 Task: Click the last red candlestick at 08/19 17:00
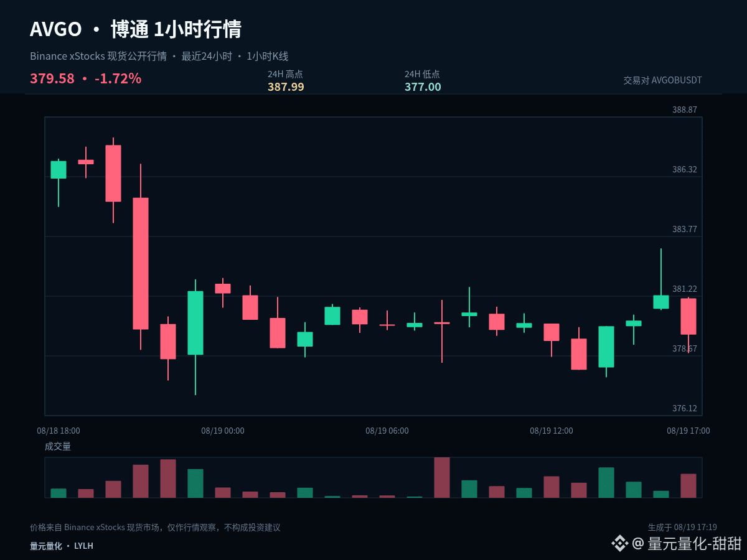click(x=688, y=316)
